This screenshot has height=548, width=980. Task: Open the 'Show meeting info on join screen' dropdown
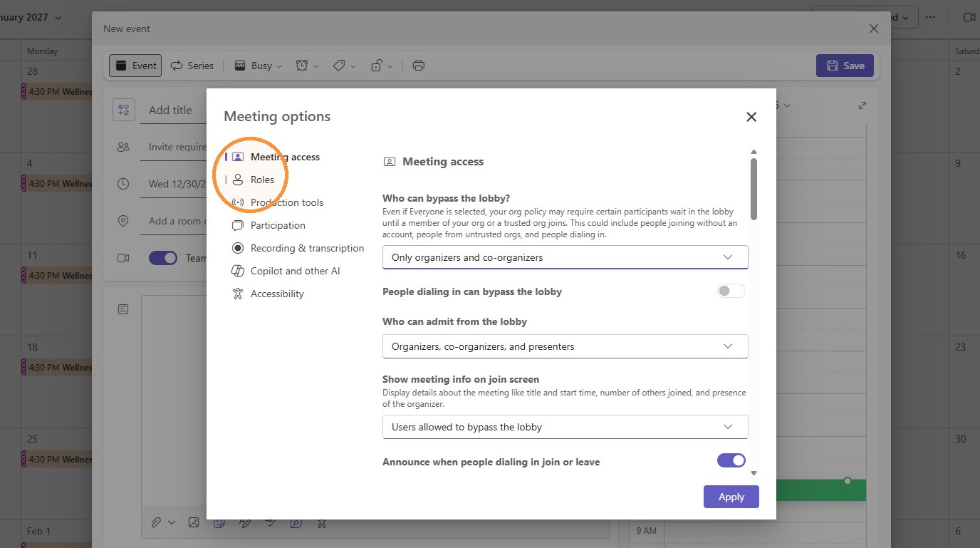(565, 427)
